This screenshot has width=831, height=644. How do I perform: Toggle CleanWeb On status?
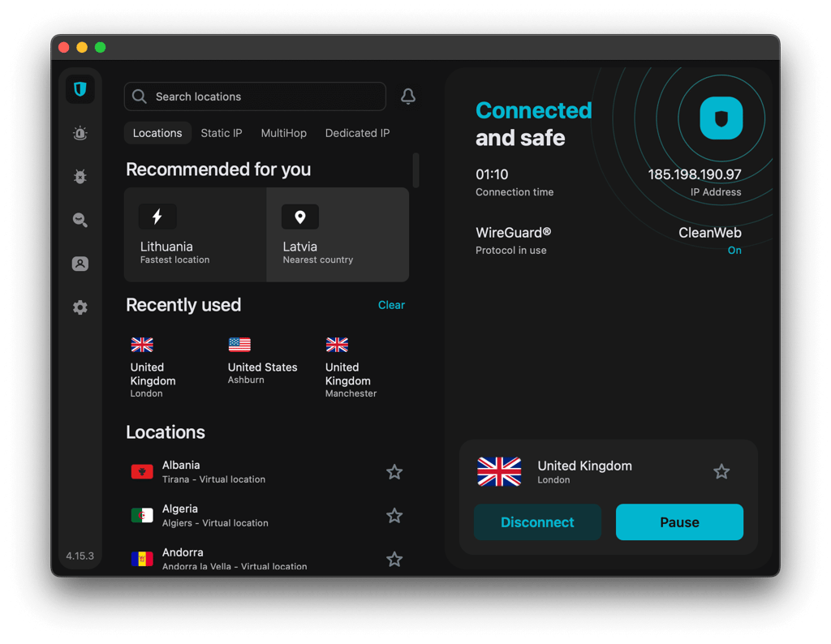(734, 251)
